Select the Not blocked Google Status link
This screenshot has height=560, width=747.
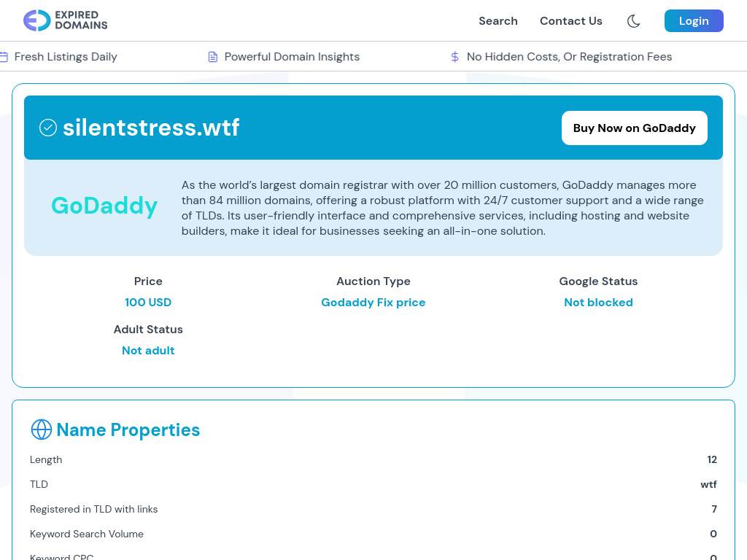coord(598,302)
